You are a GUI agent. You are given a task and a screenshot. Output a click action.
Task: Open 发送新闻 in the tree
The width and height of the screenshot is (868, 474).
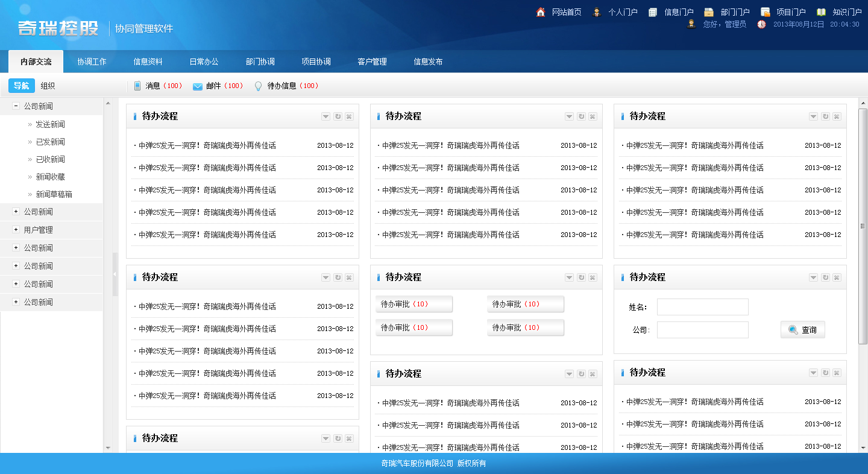50,124
